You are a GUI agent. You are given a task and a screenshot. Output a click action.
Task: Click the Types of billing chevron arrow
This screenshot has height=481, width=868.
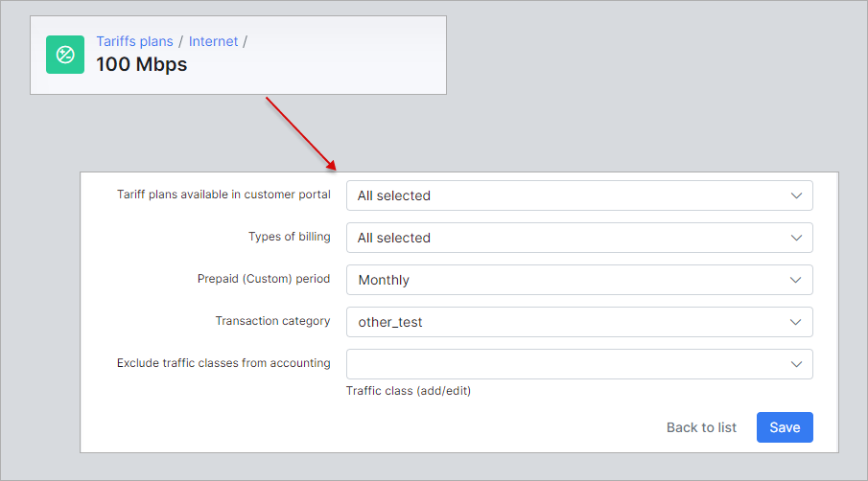[796, 238]
